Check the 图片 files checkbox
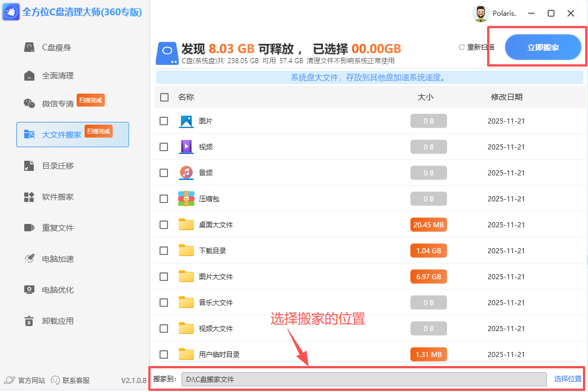 (x=163, y=121)
